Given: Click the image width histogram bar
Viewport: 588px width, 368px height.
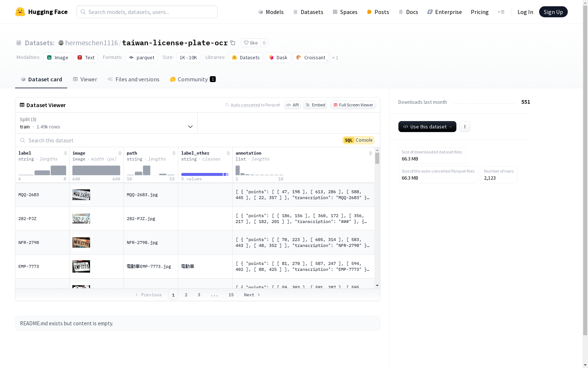Looking at the screenshot, I should pos(96,170).
